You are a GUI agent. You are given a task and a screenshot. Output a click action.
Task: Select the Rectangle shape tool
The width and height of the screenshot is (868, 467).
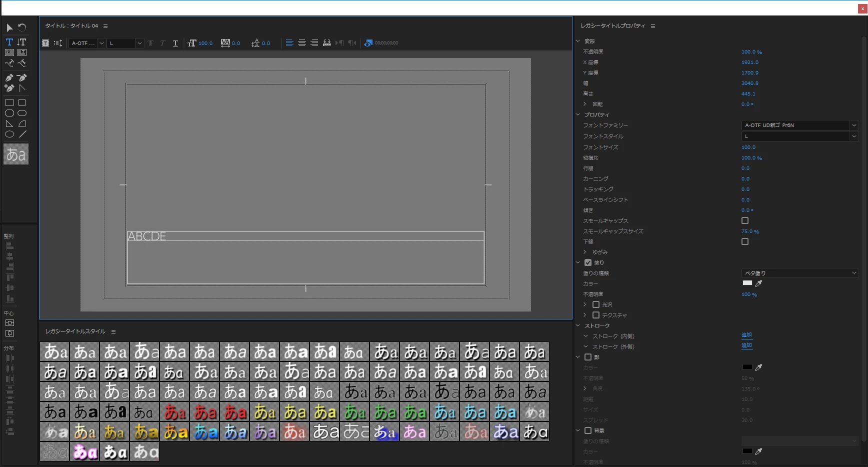pyautogui.click(x=9, y=102)
